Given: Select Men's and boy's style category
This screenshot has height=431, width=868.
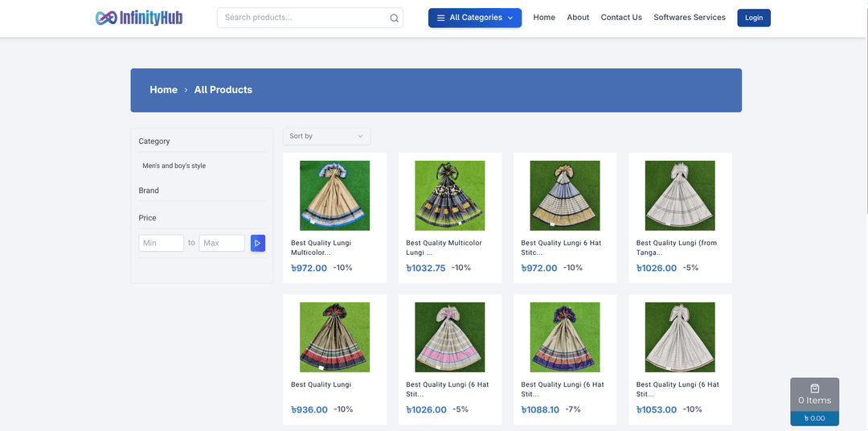Looking at the screenshot, I should click(174, 166).
